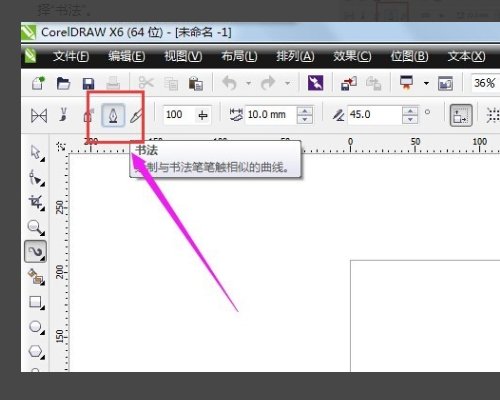Select the Pick tool in toolbox
Viewport: 500px width, 400px height.
(36, 153)
